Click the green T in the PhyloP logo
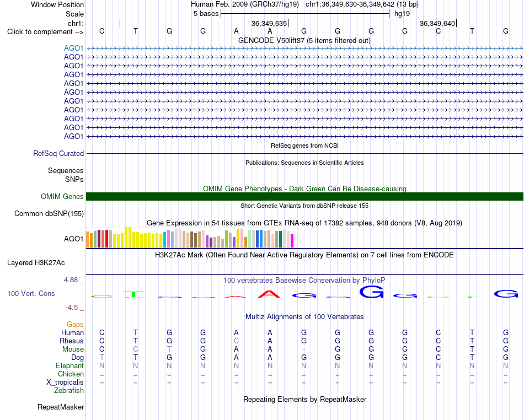The height and width of the screenshot is (420, 524). 134,294
